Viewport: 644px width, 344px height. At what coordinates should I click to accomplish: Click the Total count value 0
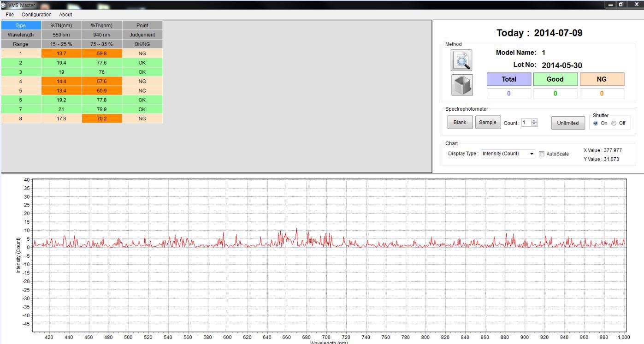[x=509, y=93]
